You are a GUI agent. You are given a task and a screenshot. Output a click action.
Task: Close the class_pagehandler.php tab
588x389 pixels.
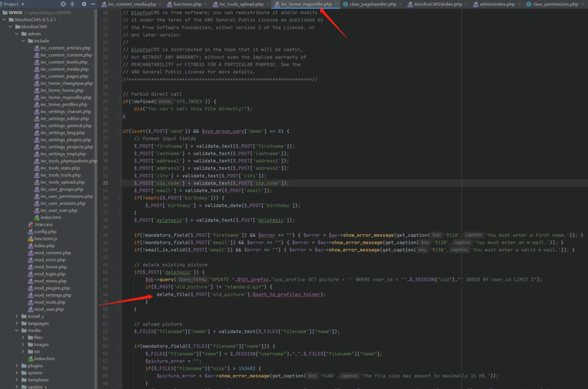coord(400,4)
